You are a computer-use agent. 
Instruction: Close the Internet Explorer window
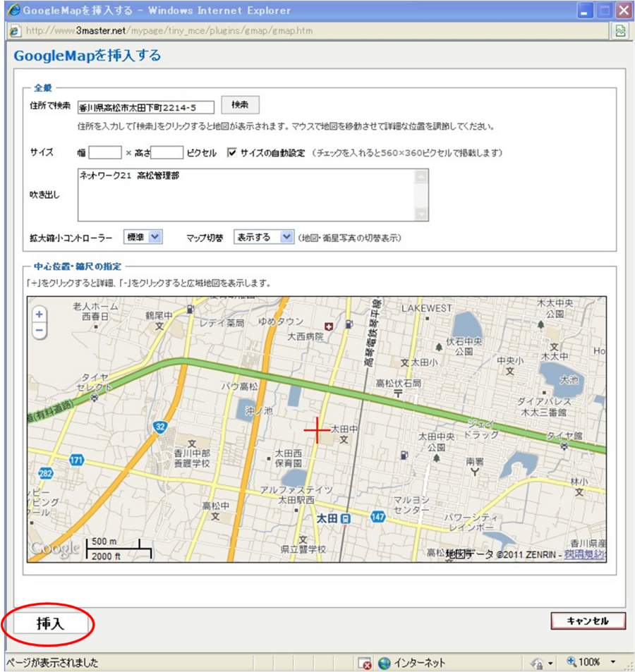624,11
